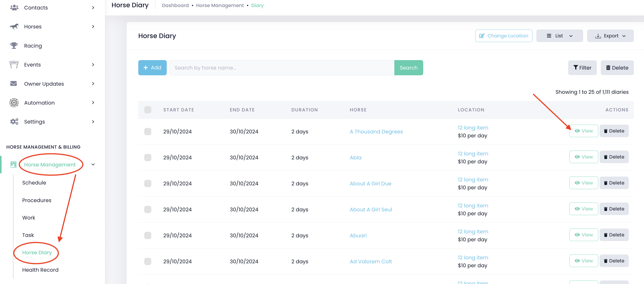Click the Horses running-horse icon
Viewport: 644px width, 284px height.
tap(14, 26)
